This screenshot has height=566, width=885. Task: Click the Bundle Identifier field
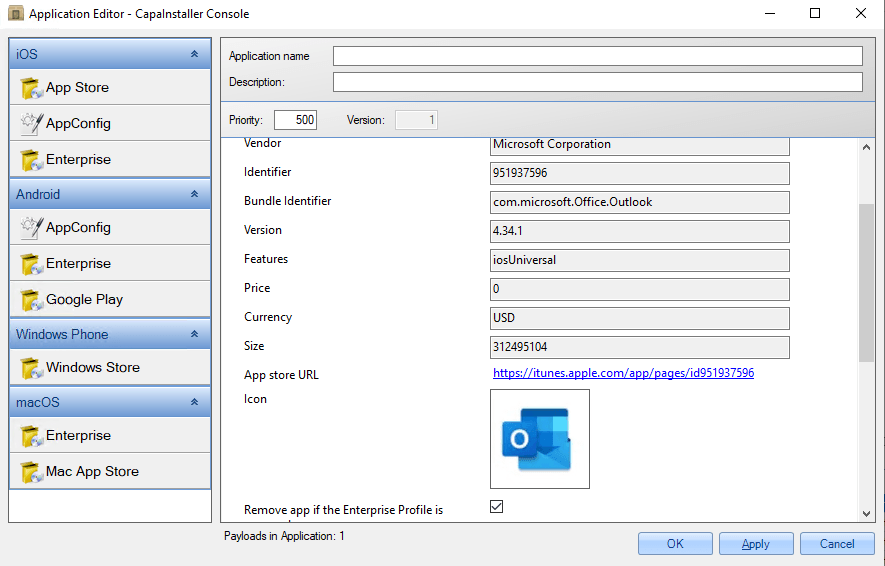click(639, 202)
